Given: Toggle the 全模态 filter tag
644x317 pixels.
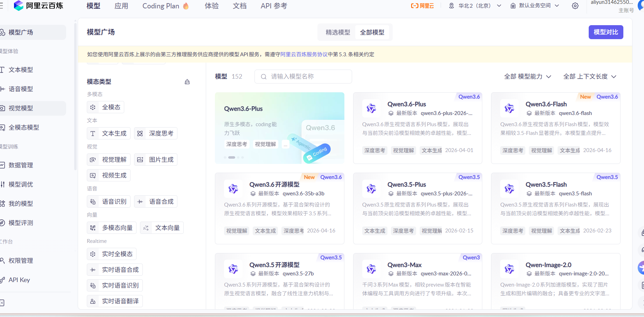Looking at the screenshot, I should coord(105,107).
